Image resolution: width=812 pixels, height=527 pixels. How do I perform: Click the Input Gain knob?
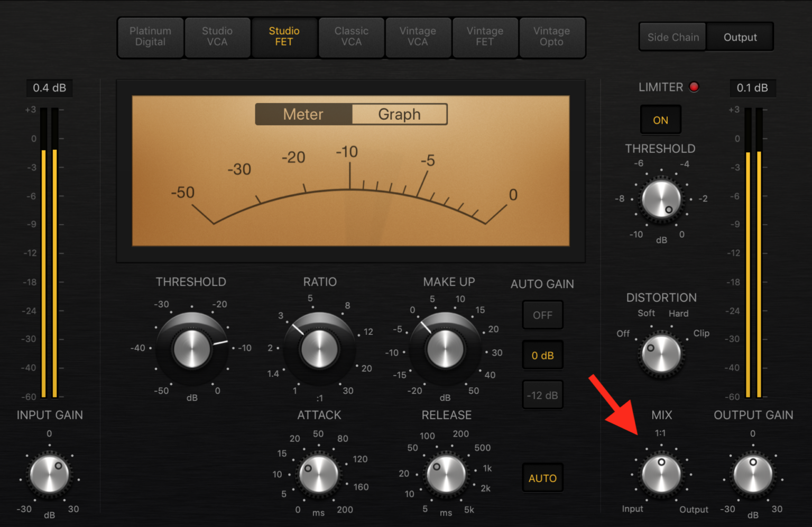50,474
